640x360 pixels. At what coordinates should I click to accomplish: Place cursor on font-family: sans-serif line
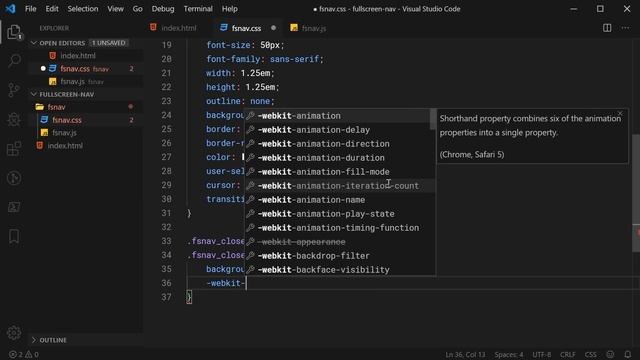pyautogui.click(x=265, y=59)
